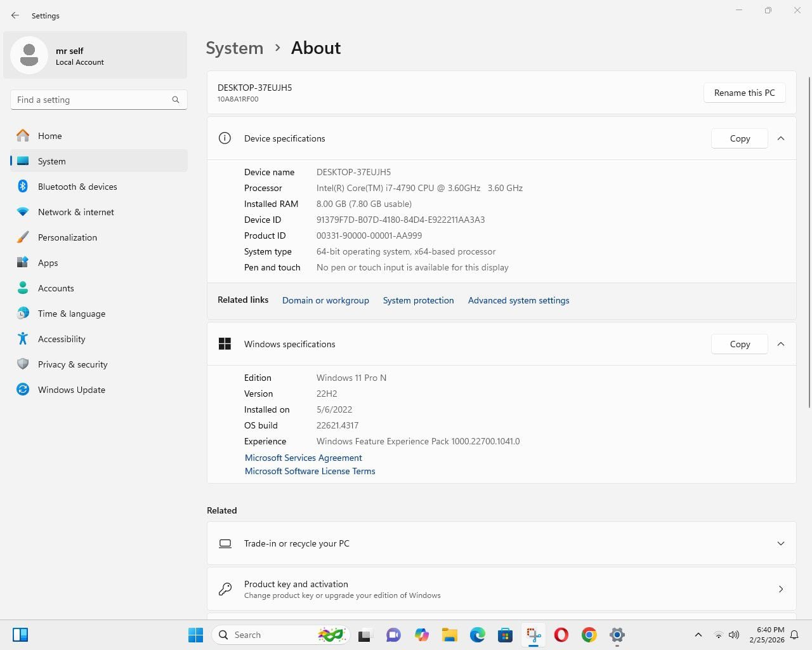
Task: Click the network icon in system tray
Action: [x=719, y=635]
